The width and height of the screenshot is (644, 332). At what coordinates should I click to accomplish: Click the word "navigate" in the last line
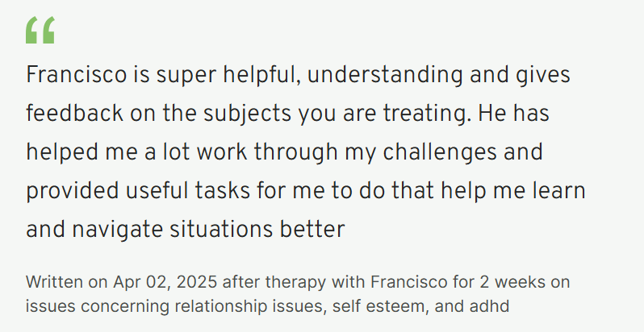[118, 230]
